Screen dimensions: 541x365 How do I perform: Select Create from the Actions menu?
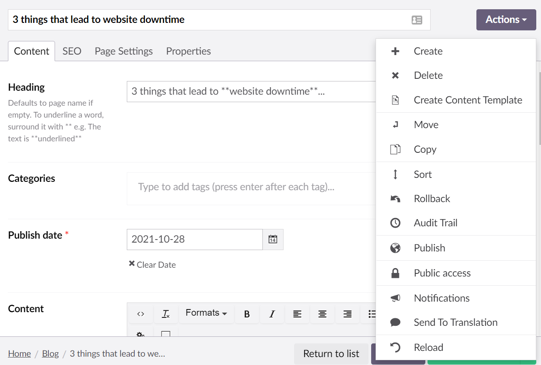point(456,51)
